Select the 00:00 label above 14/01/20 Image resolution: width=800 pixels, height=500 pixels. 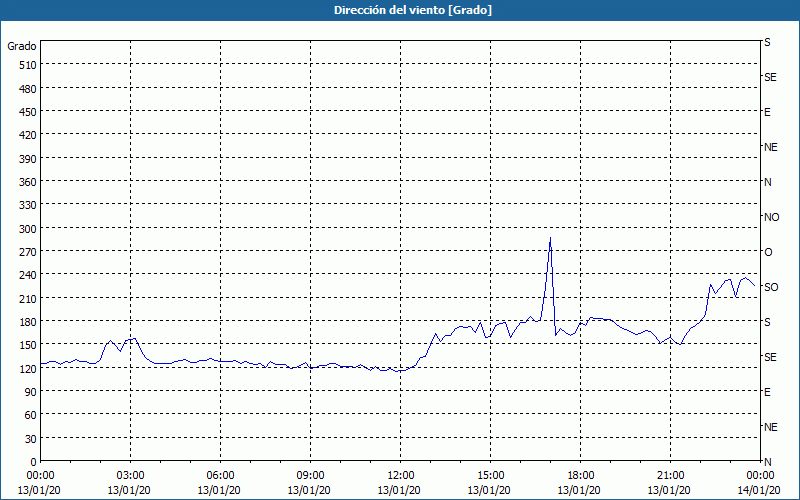pyautogui.click(x=760, y=476)
